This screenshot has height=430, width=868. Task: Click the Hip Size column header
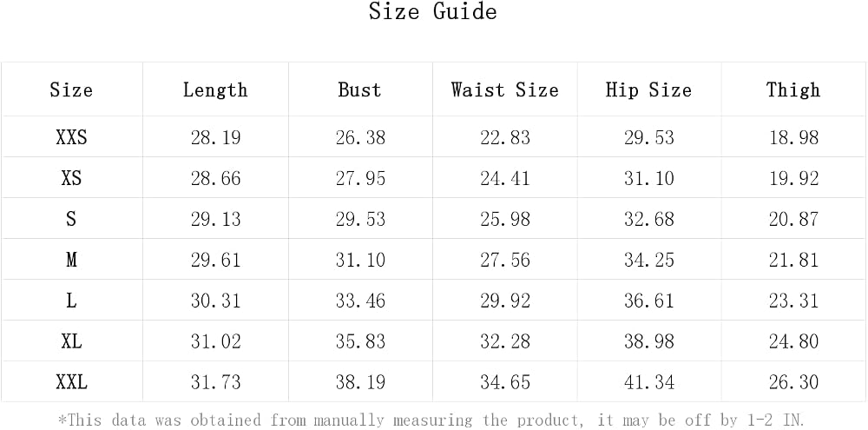coord(648,89)
